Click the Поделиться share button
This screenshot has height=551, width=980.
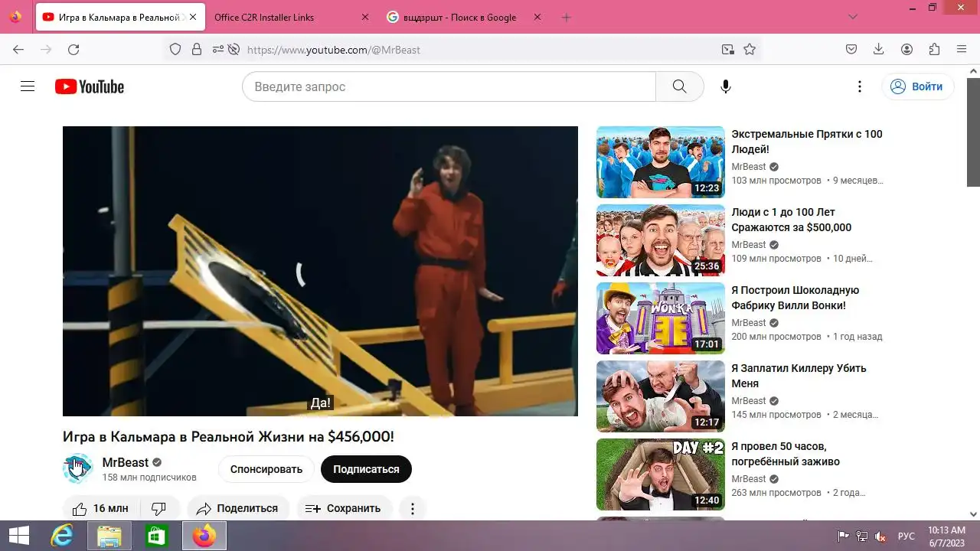coord(238,508)
